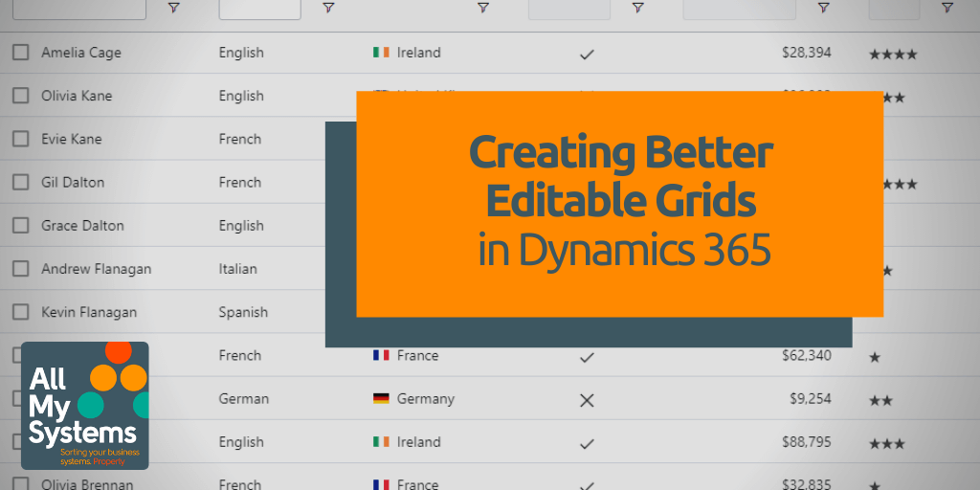This screenshot has width=980, height=490.
Task: Click the name cell 'Andrew Flanagan'
Action: pos(97,269)
